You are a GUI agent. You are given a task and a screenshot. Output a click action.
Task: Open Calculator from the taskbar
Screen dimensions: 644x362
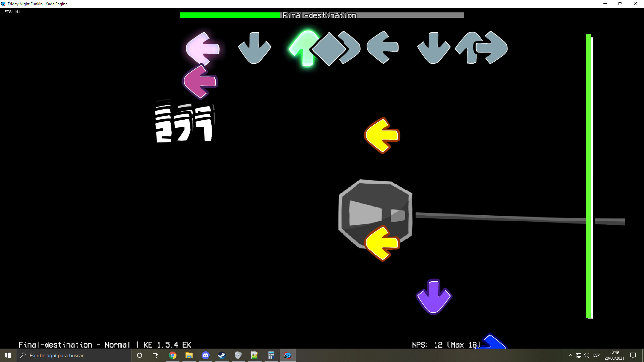point(271,355)
